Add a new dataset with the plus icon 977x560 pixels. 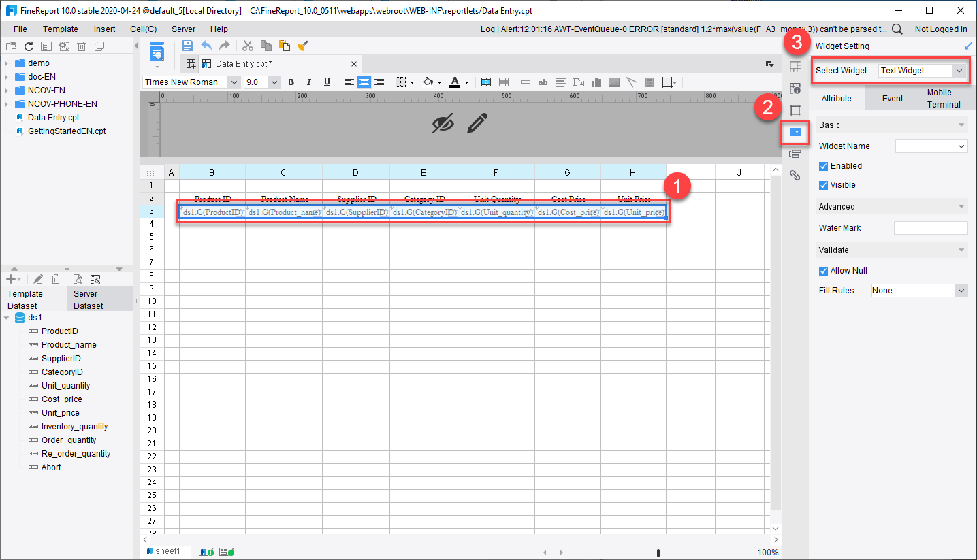[10, 278]
